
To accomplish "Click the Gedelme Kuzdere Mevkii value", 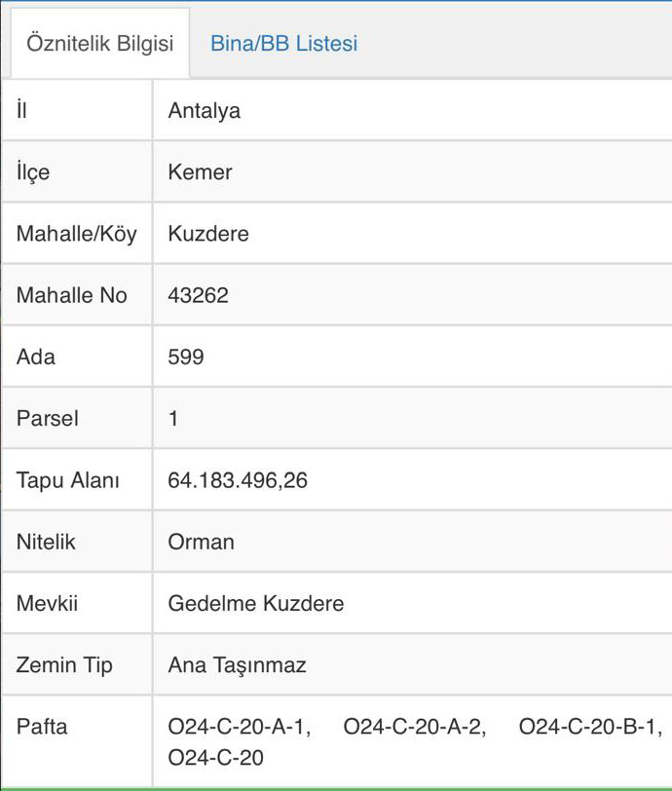I will [255, 603].
